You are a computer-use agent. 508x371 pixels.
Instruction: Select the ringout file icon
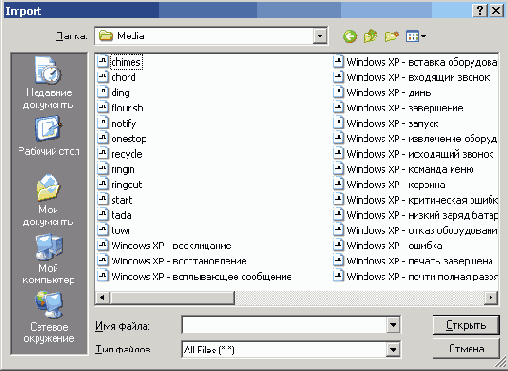tap(103, 184)
